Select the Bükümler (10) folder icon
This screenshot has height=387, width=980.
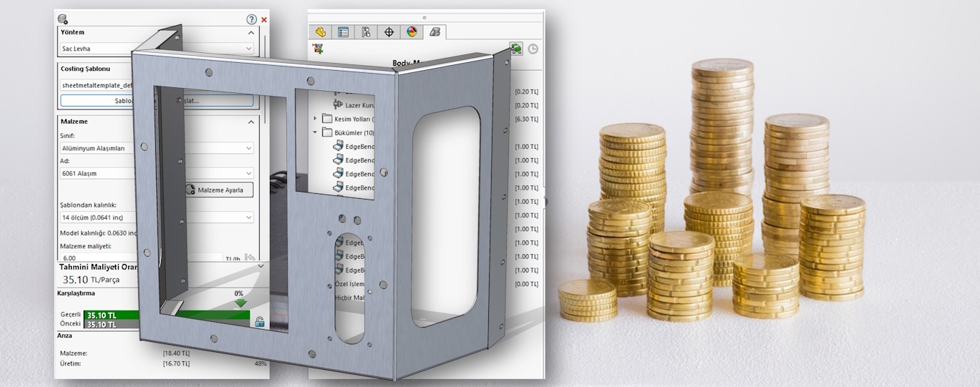point(327,132)
